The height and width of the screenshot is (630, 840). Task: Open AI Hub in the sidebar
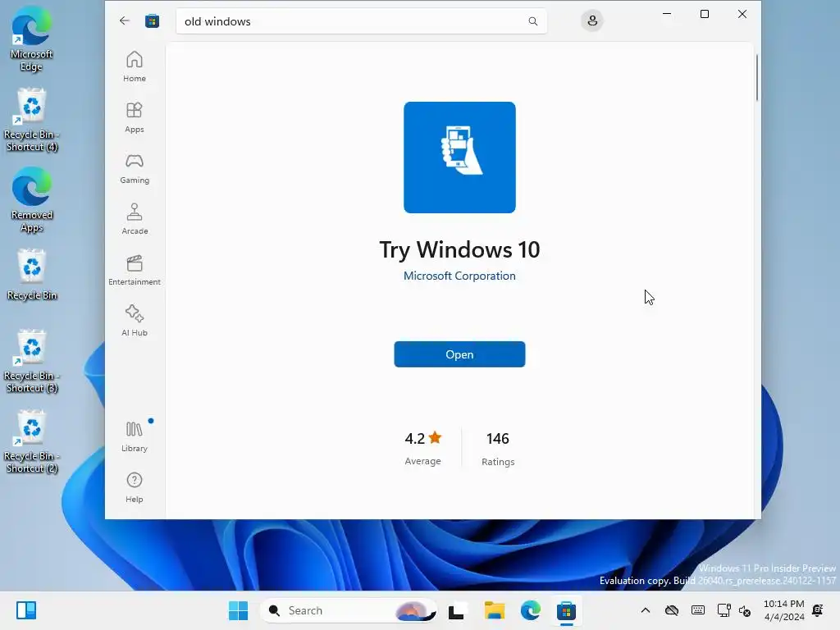135,321
